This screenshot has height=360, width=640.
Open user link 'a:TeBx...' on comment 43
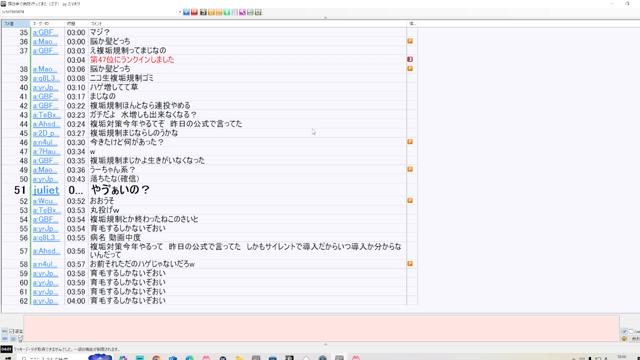[47, 115]
